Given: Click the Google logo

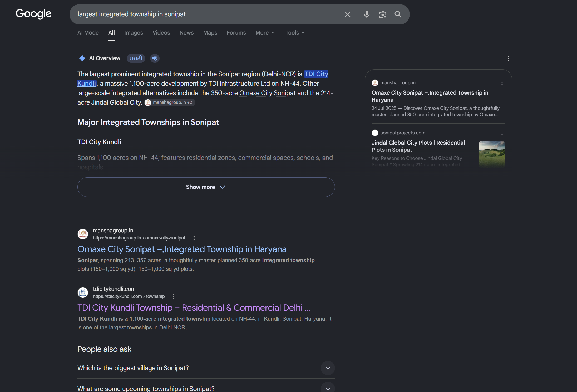Looking at the screenshot, I should tap(33, 14).
